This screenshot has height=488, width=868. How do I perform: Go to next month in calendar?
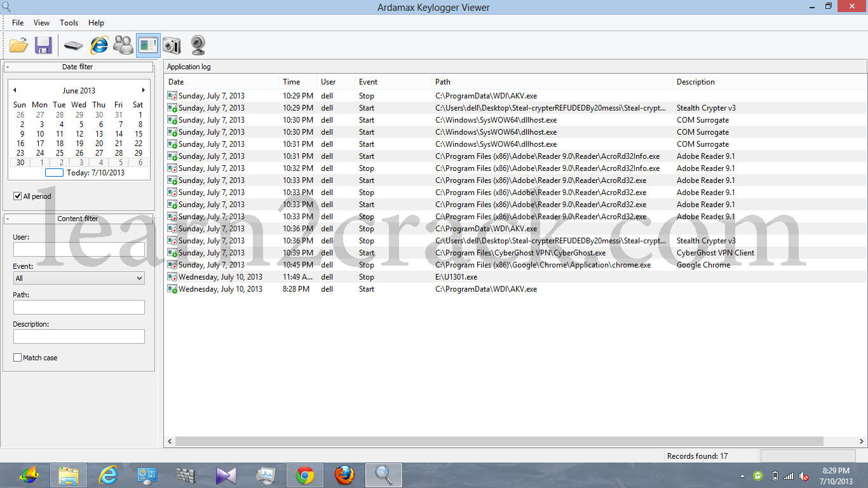144,90
